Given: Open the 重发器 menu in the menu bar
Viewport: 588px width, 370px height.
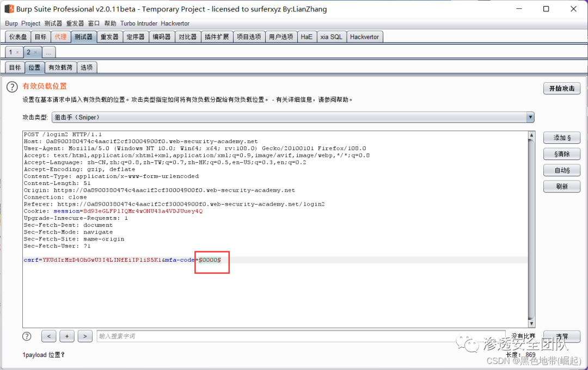Looking at the screenshot, I should (x=75, y=23).
